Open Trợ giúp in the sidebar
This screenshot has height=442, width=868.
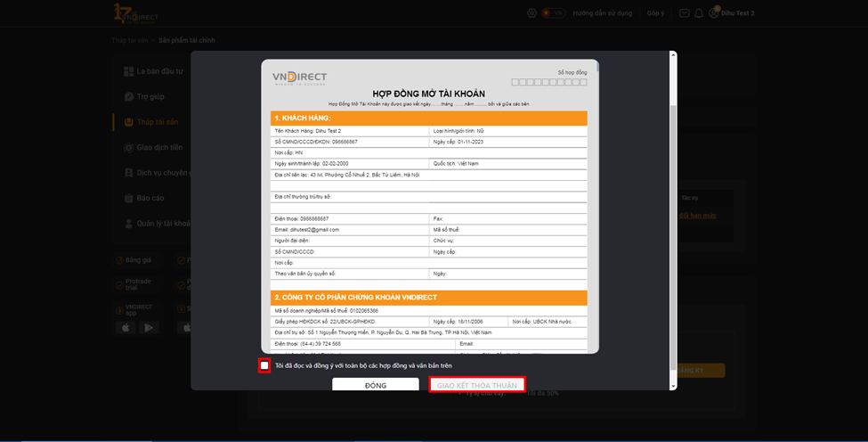(x=150, y=96)
